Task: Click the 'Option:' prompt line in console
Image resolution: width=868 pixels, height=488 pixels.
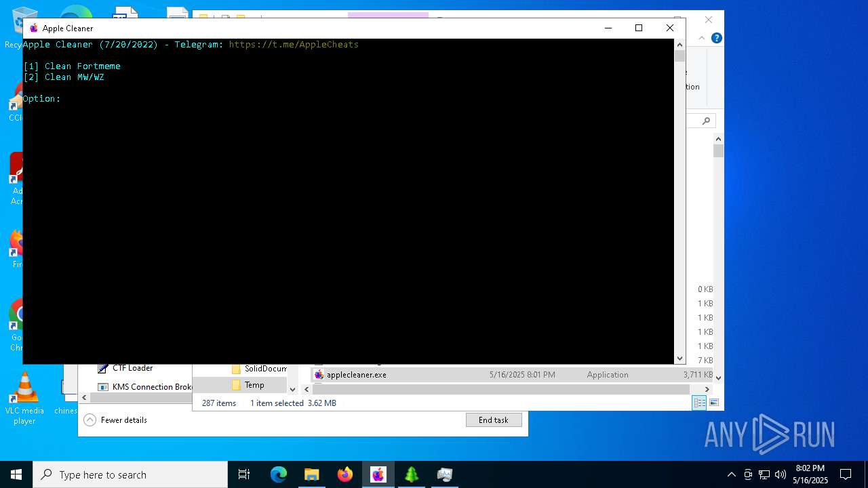Action: 42,99
